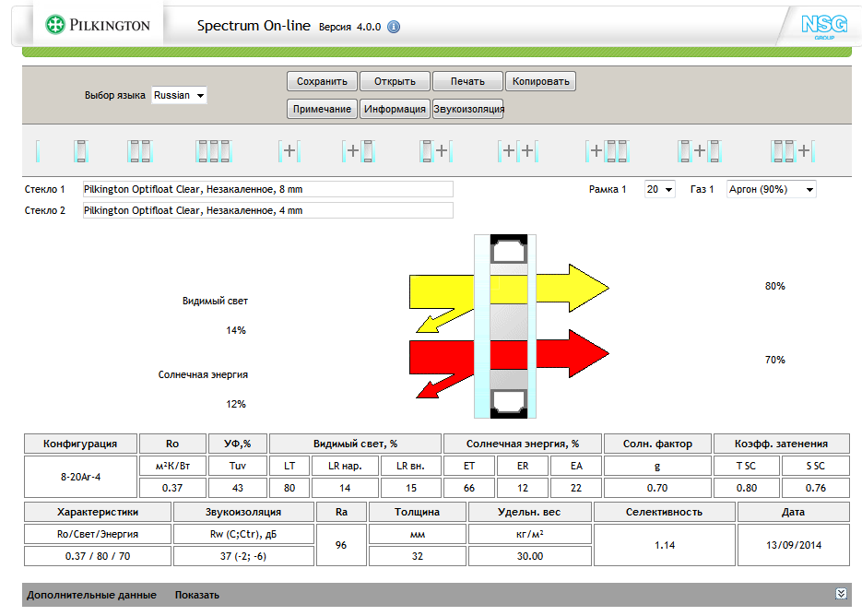Click the Показать link
This screenshot has height=616, width=862.
pos(196,595)
